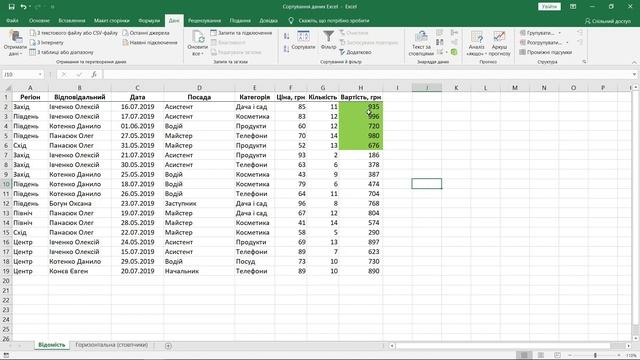
Task: Open the Довідка ribbon tab
Action: pyautogui.click(x=268, y=20)
